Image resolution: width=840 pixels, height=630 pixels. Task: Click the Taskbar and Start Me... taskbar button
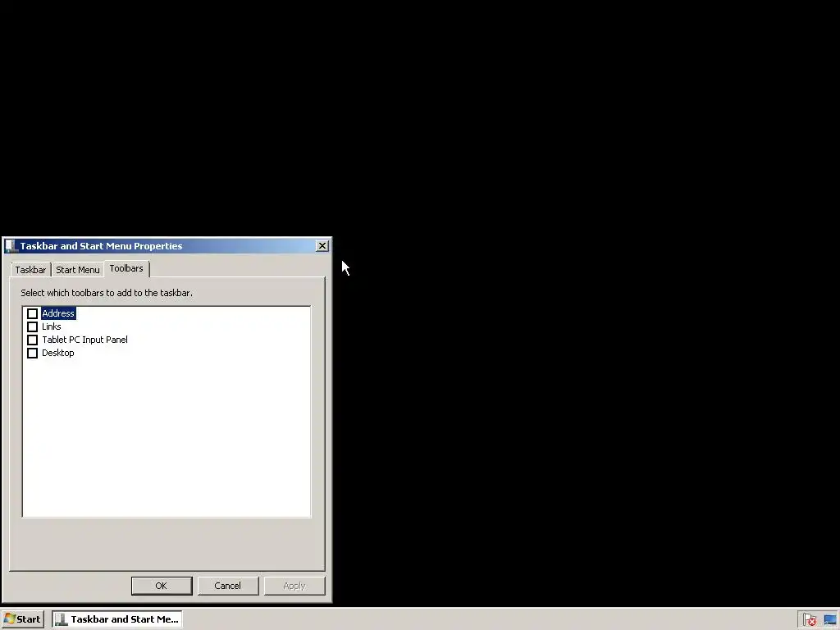(117, 619)
